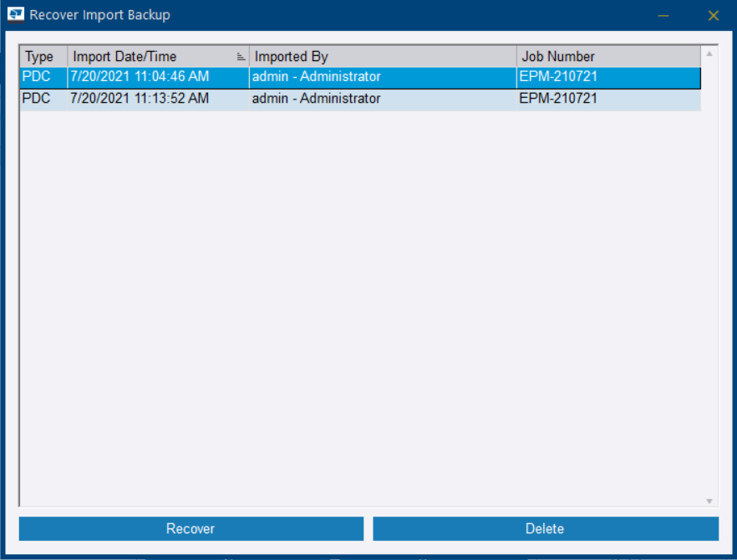
Task: Toggle the sort indicator icon in Import Date/Time
Action: [x=241, y=57]
